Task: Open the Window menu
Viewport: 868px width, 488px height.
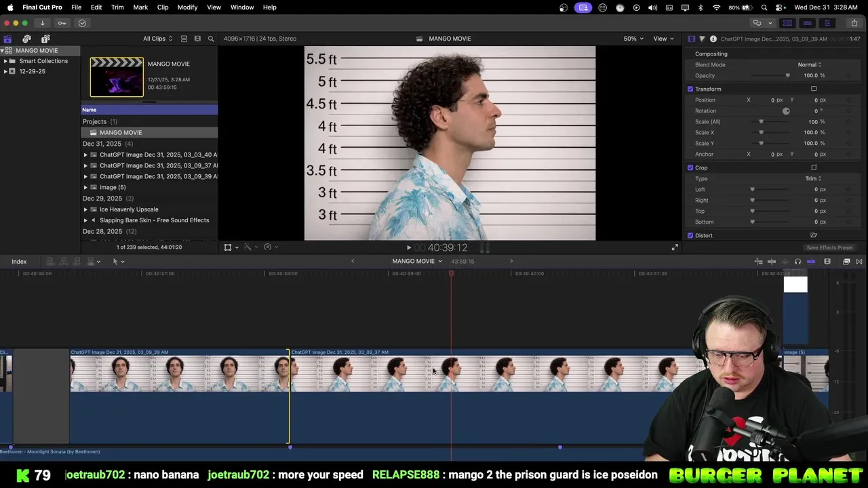Action: click(x=242, y=7)
